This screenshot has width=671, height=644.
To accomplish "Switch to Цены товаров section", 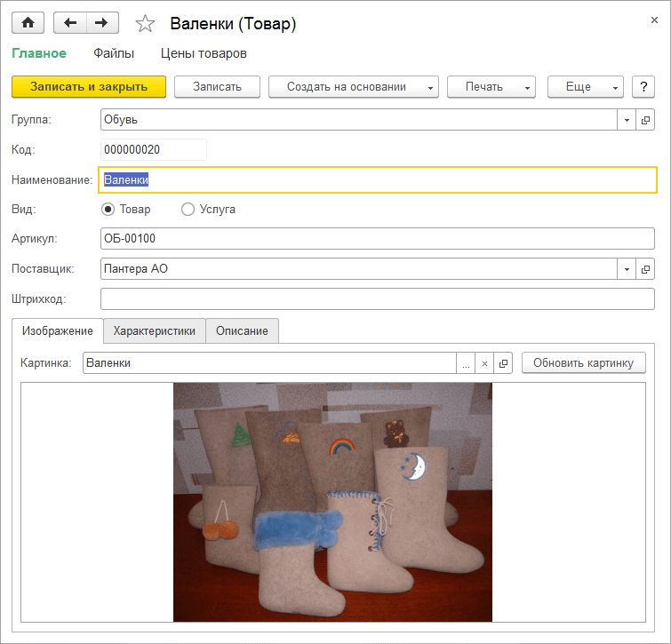I will pyautogui.click(x=204, y=53).
